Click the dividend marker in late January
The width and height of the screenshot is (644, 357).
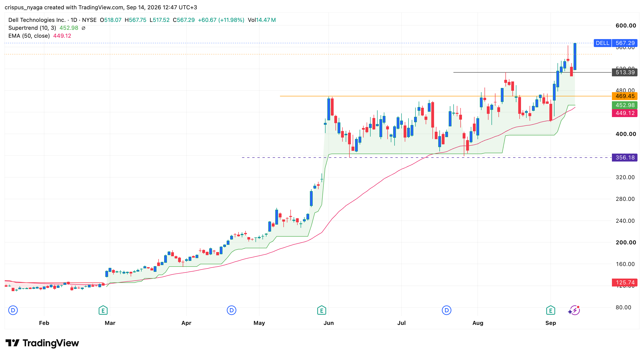coord(13,310)
